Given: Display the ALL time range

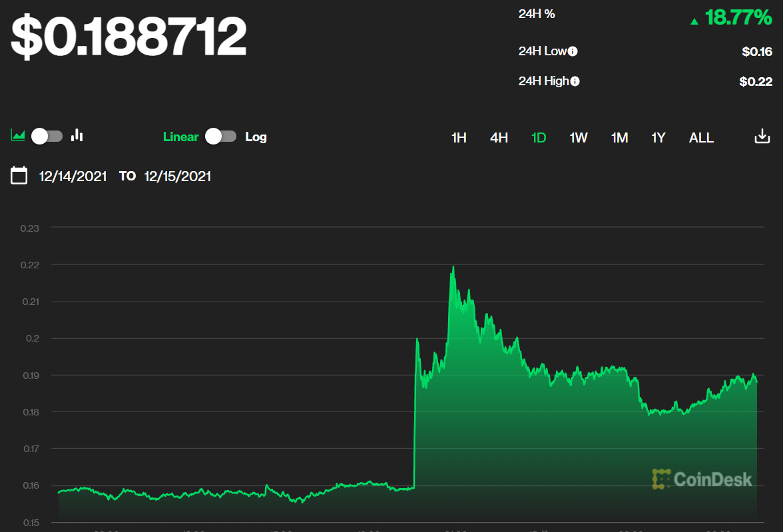Looking at the screenshot, I should [701, 138].
